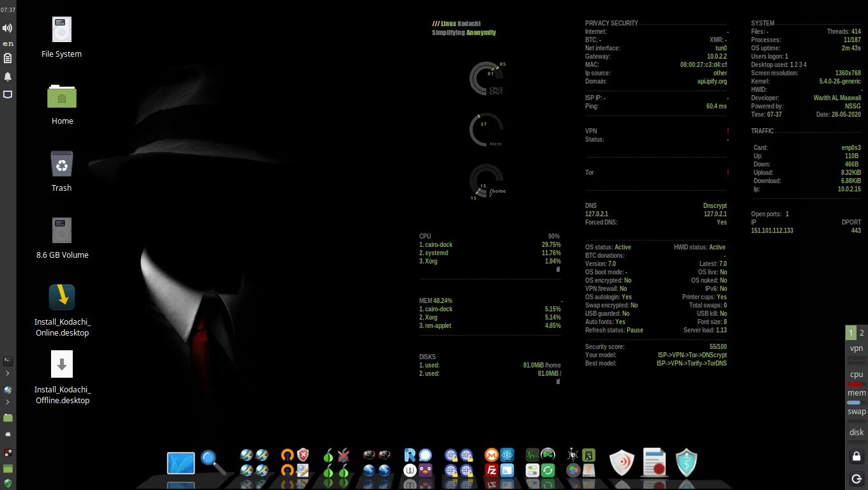Screen dimensions: 868x490
Task: Open the dock group of four locked globes
Action: pyautogui.click(x=459, y=463)
